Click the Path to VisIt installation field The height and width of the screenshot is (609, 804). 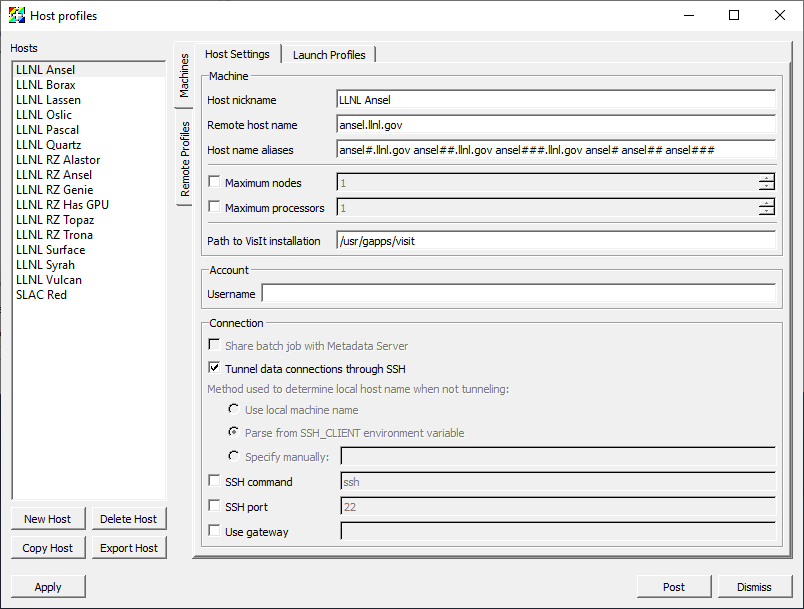coord(556,240)
